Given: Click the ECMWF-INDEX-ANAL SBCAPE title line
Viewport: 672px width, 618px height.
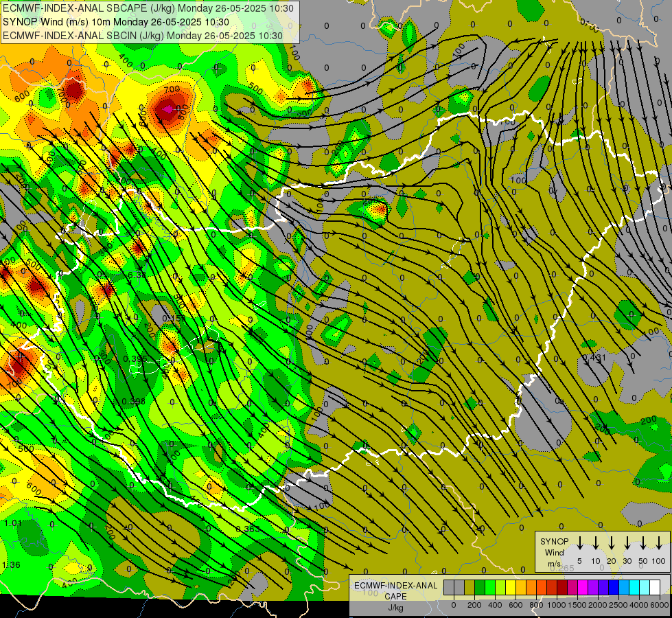Looking at the screenshot, I should pyautogui.click(x=148, y=8).
